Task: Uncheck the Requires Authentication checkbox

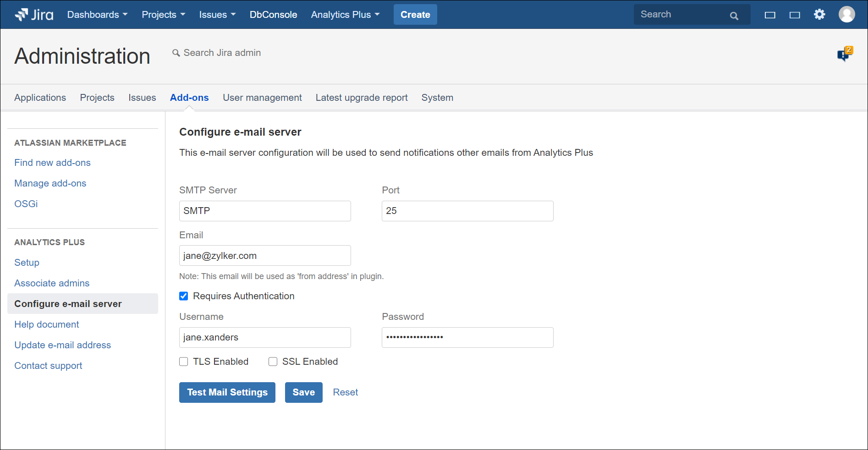Action: click(184, 296)
